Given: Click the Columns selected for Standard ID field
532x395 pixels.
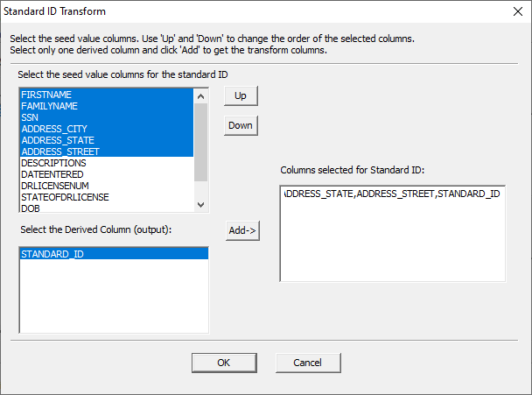Looking at the screenshot, I should pos(393,234).
